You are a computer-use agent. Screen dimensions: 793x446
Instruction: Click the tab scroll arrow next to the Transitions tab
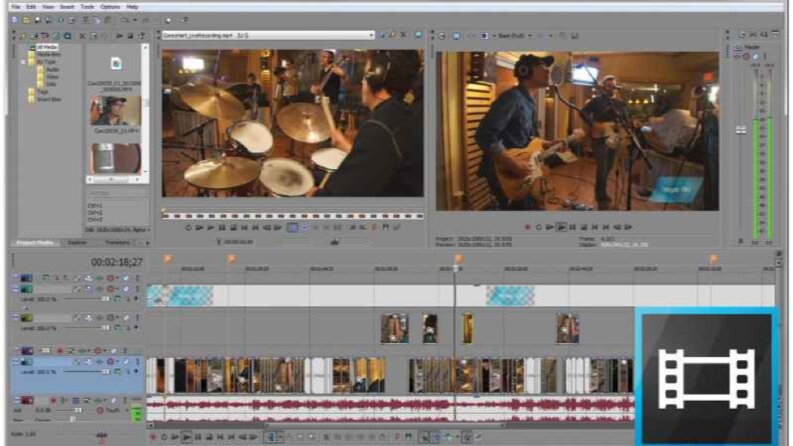(147, 243)
